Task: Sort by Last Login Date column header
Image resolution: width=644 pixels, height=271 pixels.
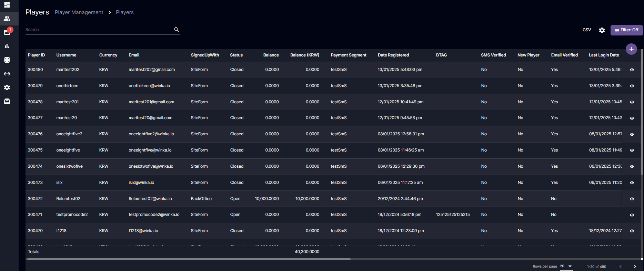Action: click(604, 55)
